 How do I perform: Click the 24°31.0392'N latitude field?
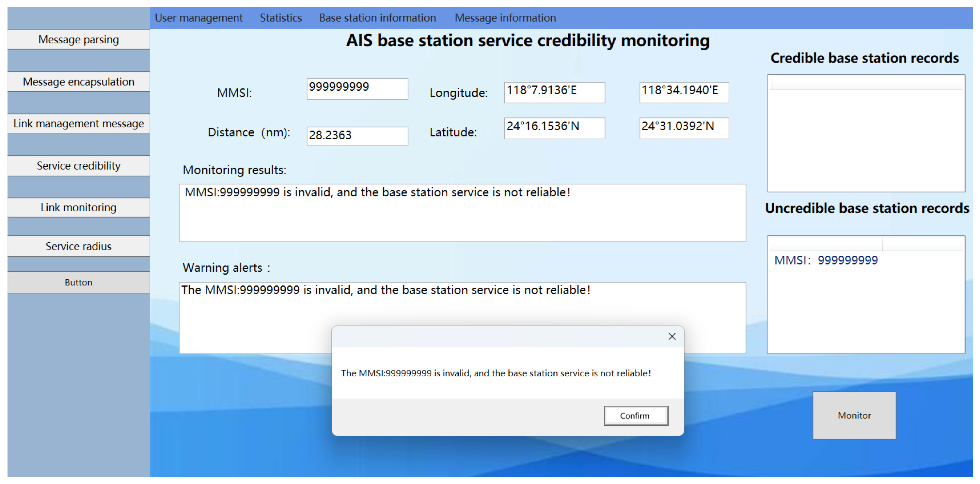684,128
